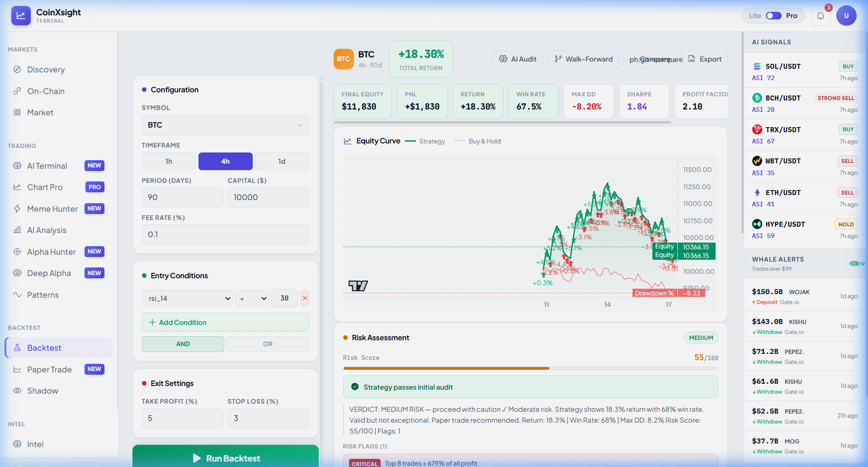Open the AI Audit report
The width and height of the screenshot is (868, 467).
[518, 59]
